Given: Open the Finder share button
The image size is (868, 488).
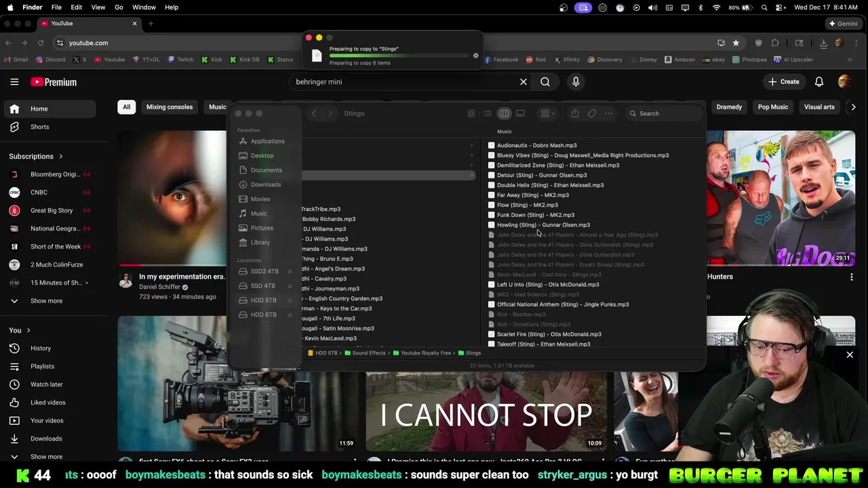Looking at the screenshot, I should tap(575, 113).
